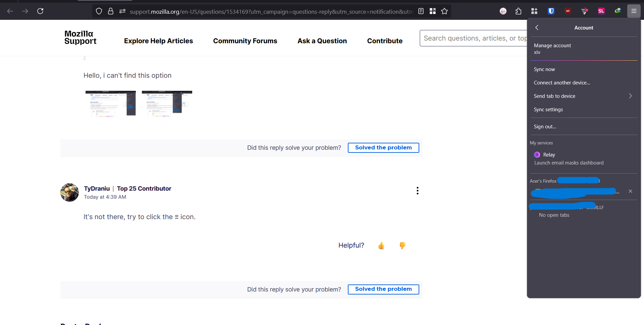Open the first attached screenshot thumbnail

(111, 104)
